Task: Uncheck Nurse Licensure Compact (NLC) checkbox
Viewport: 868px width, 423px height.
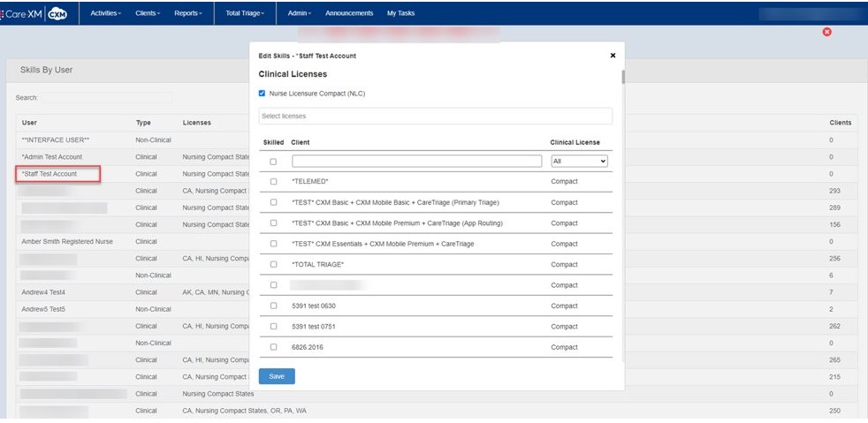Action: point(262,94)
